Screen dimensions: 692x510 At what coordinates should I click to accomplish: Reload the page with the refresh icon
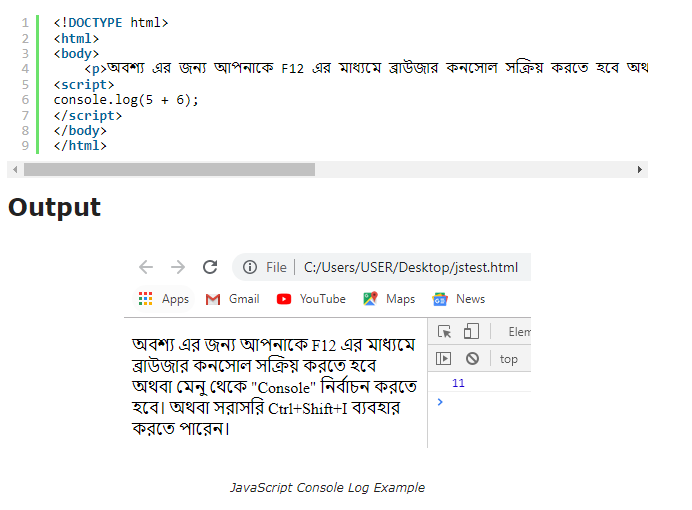click(x=210, y=267)
